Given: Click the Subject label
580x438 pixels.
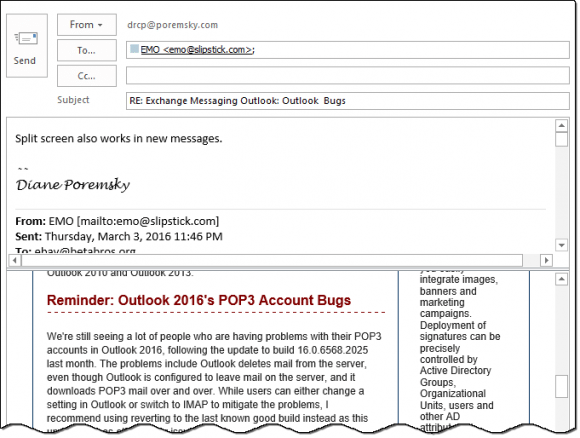Looking at the screenshot, I should tap(73, 100).
